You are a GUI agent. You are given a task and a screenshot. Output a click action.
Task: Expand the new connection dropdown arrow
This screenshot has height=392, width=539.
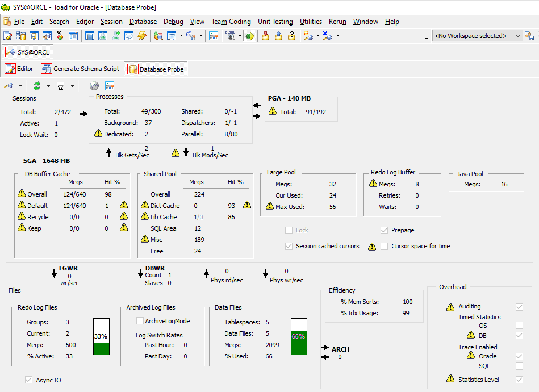318,36
